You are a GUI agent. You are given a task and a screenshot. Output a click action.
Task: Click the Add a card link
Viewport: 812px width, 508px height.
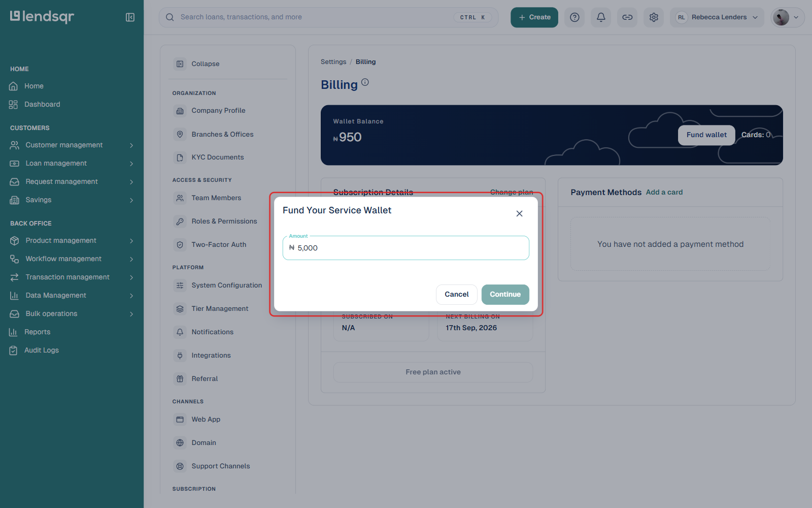[x=664, y=192]
